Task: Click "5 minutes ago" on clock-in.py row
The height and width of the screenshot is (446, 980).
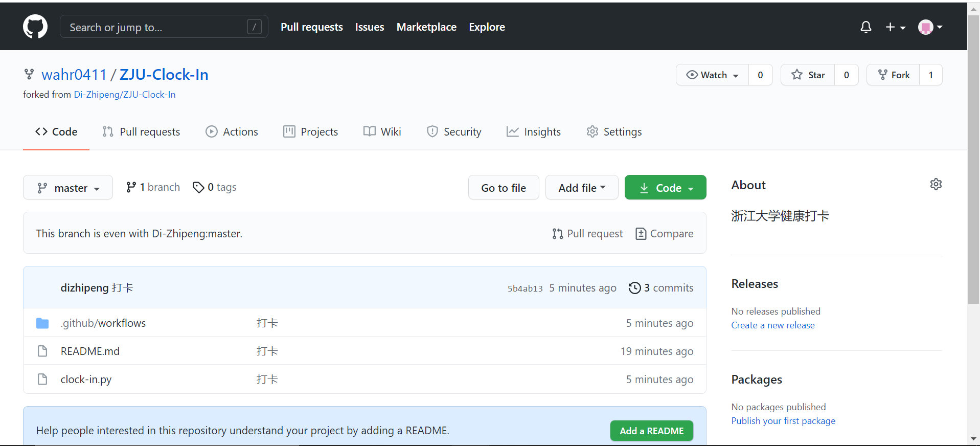Action: tap(659, 380)
